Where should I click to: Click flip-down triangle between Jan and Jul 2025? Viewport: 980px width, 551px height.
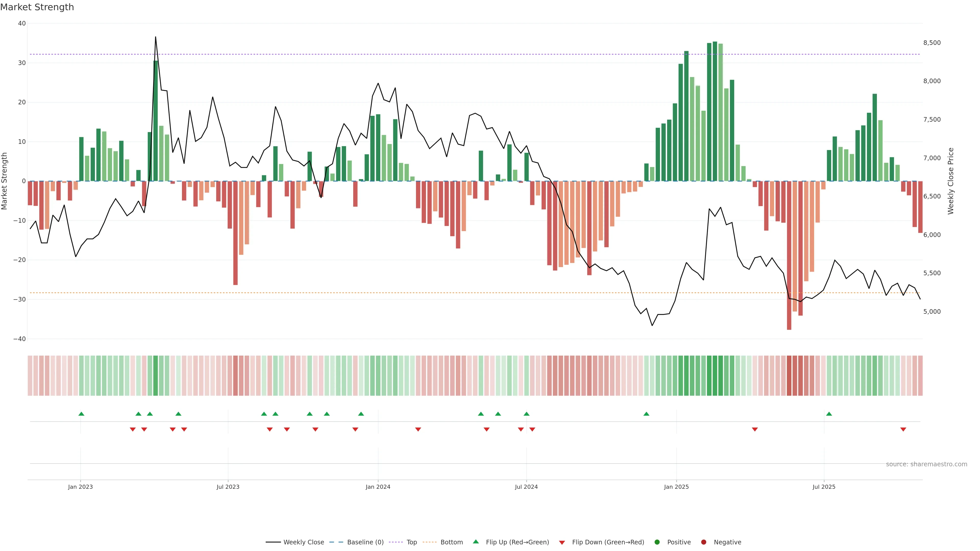[x=755, y=429]
